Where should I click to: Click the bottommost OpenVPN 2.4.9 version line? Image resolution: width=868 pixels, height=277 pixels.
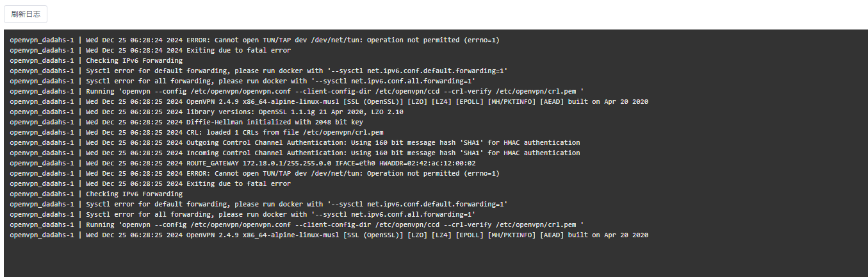(x=329, y=235)
